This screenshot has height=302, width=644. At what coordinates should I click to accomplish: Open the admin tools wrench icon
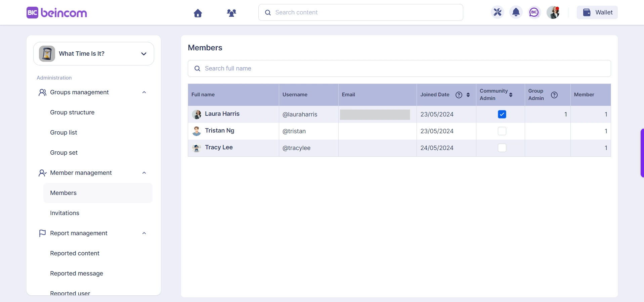tap(498, 12)
